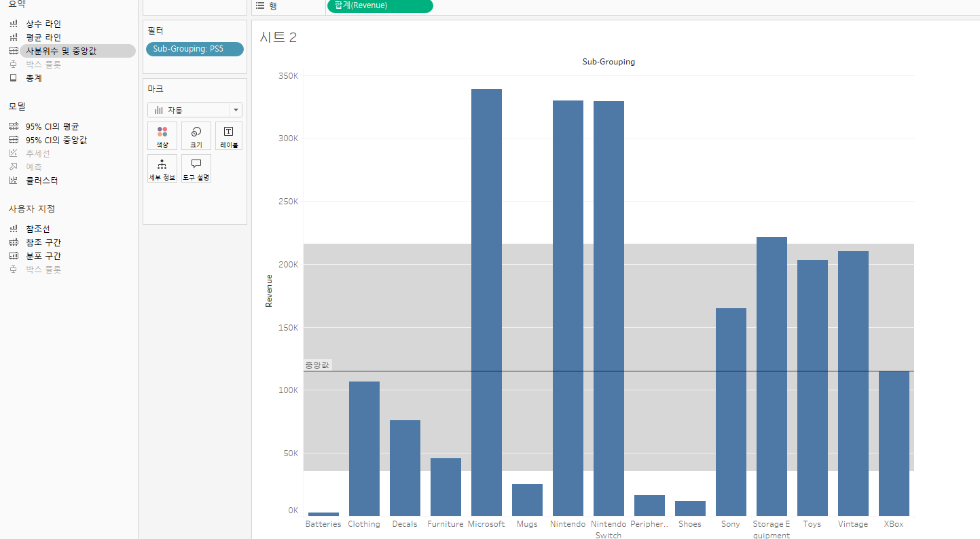The height and width of the screenshot is (539, 980).
Task: Open the 도구 설명 marks card
Action: pos(196,168)
